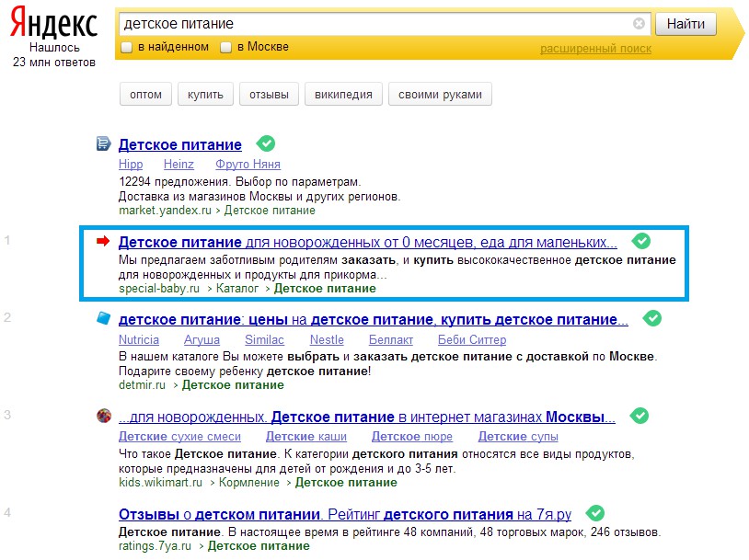This screenshot has width=749, height=560.
Task: Select the 'своими руками' query suggestion
Action: [x=440, y=94]
